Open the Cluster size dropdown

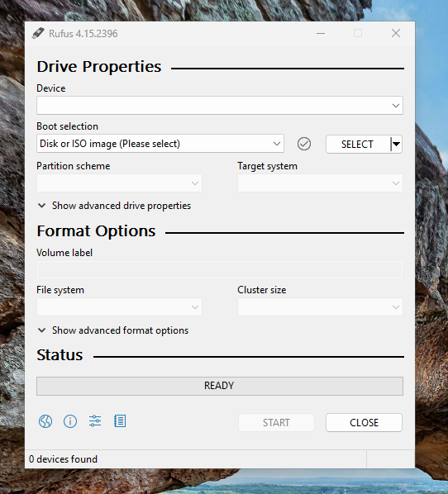[320, 307]
